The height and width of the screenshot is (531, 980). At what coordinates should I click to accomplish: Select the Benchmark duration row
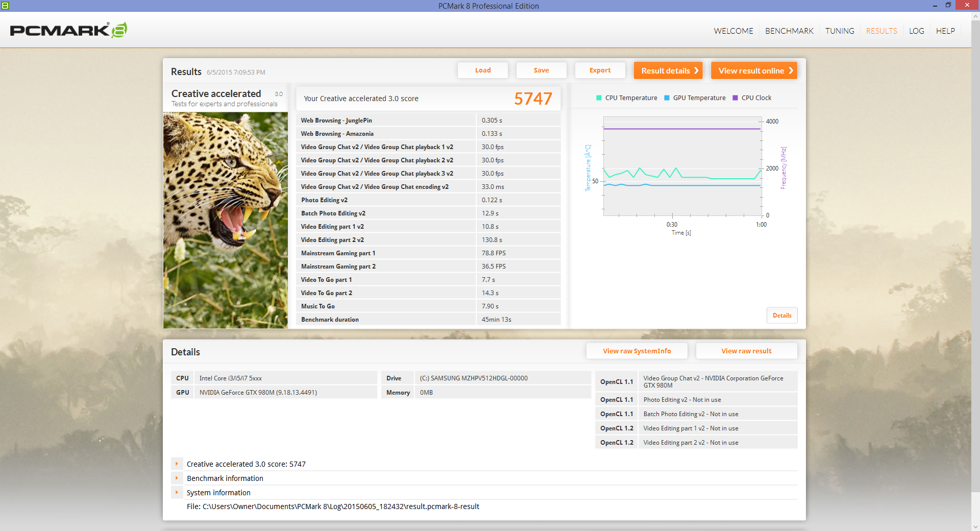point(428,320)
